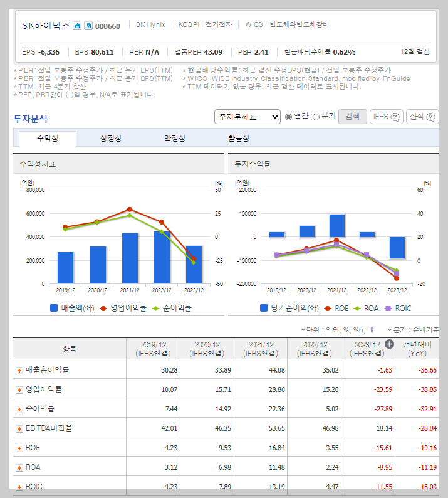Image resolution: width=448 pixels, height=498 pixels.
Task: Select the 분기 radio button
Action: [x=316, y=117]
